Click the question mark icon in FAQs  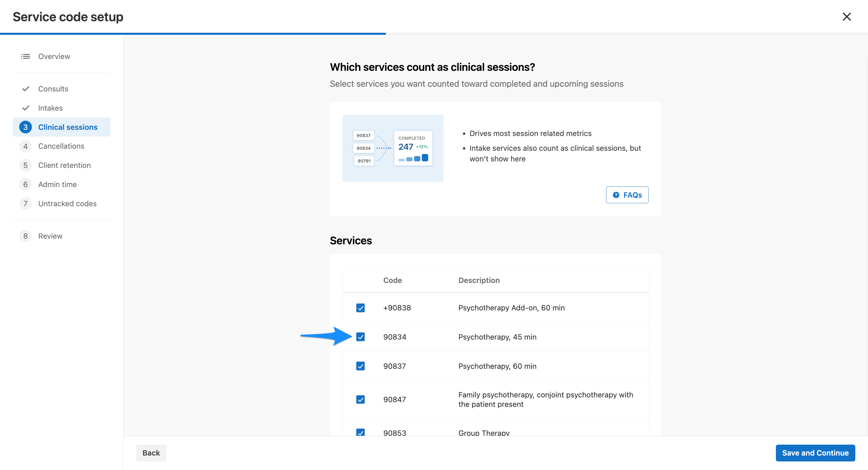[616, 195]
